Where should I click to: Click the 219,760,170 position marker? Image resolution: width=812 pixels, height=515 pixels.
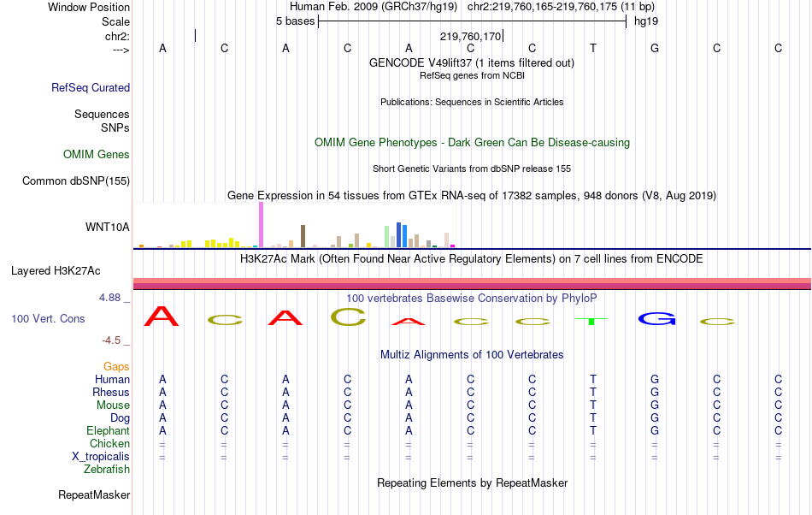(471, 36)
